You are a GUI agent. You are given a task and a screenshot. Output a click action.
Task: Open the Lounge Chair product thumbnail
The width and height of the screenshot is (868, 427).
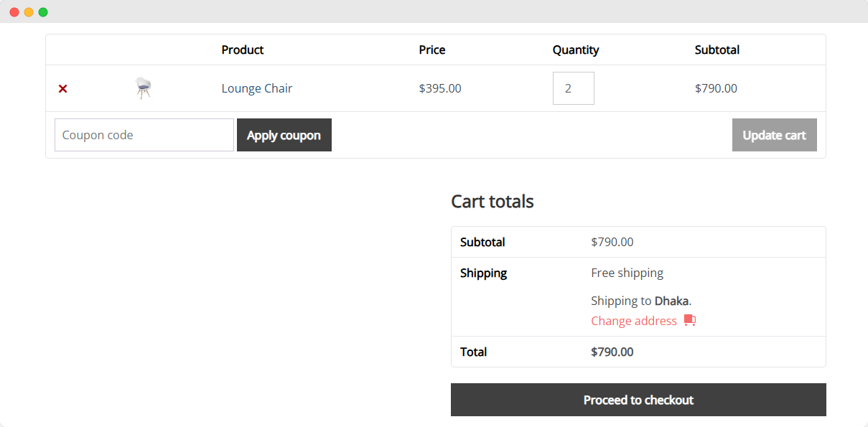(x=144, y=88)
